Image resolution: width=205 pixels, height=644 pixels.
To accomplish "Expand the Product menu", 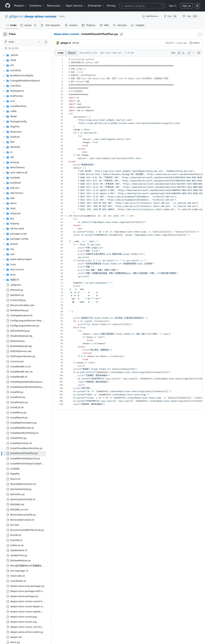I will tap(20, 5).
